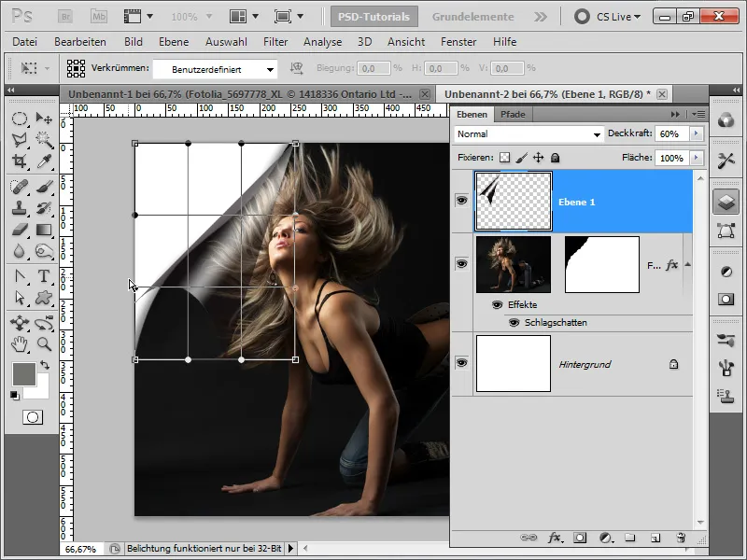Add a layer mask

click(x=580, y=538)
